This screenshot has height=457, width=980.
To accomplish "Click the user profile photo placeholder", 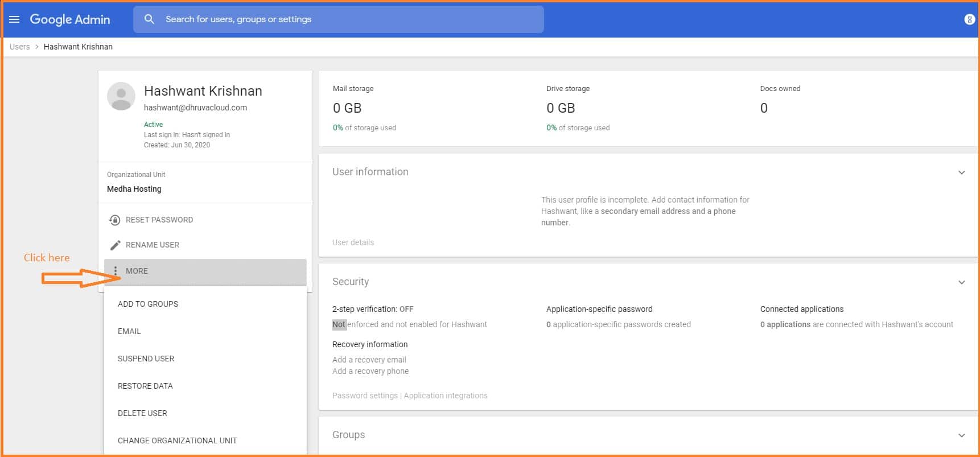I will point(121,96).
